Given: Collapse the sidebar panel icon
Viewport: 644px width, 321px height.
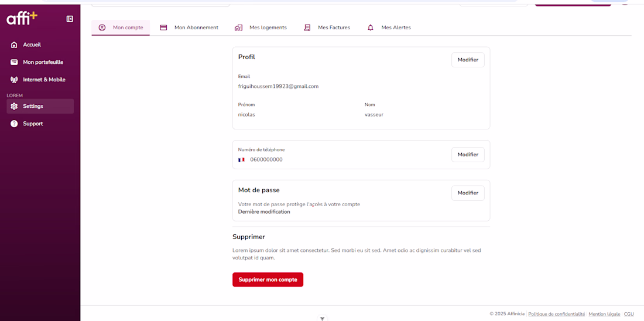Looking at the screenshot, I should point(70,19).
